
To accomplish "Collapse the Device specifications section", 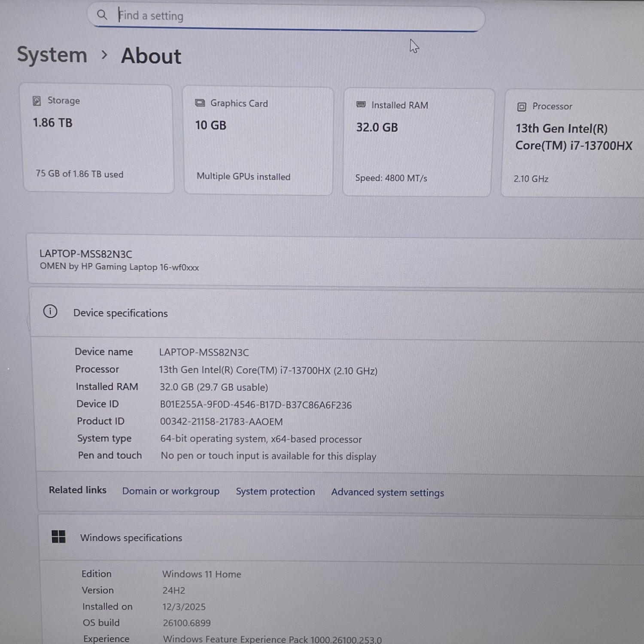I will [335, 314].
